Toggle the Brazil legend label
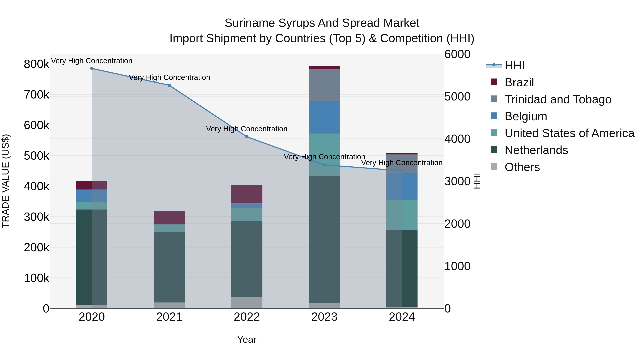This screenshot has height=362, width=644. tap(519, 82)
